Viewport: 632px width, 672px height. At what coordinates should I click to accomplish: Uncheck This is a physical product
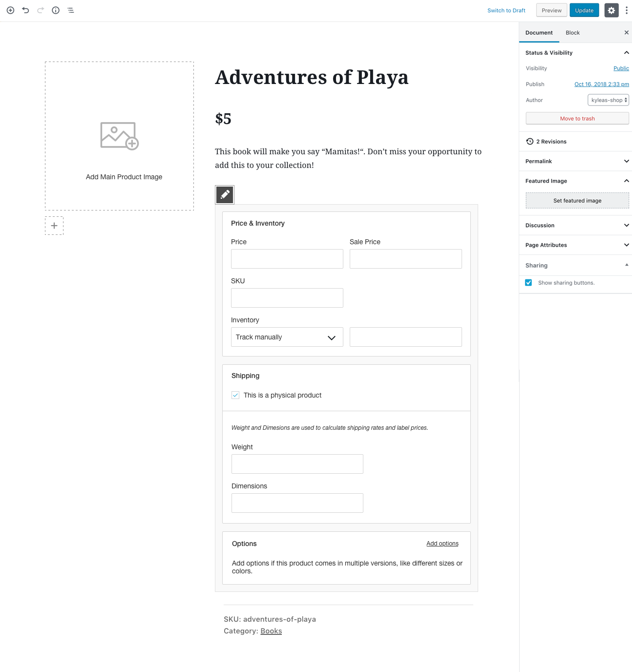tap(235, 395)
